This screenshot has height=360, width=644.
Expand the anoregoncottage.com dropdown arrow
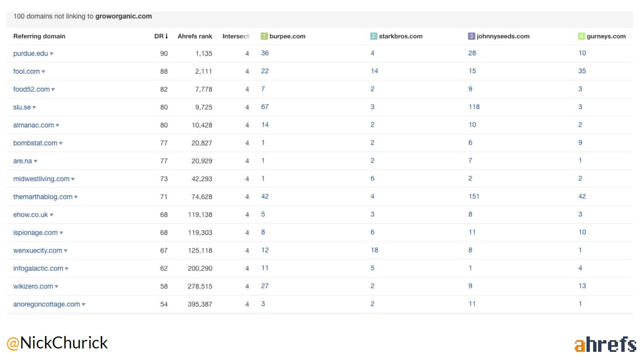point(84,305)
